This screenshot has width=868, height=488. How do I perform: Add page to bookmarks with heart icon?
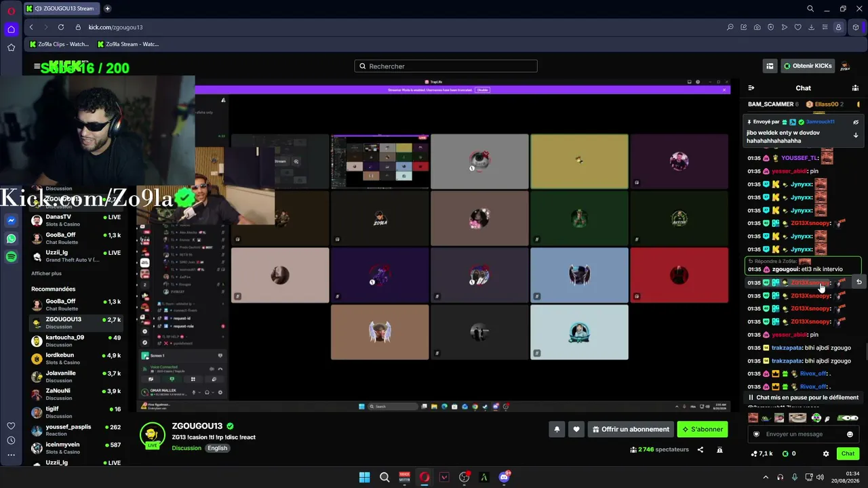797,27
